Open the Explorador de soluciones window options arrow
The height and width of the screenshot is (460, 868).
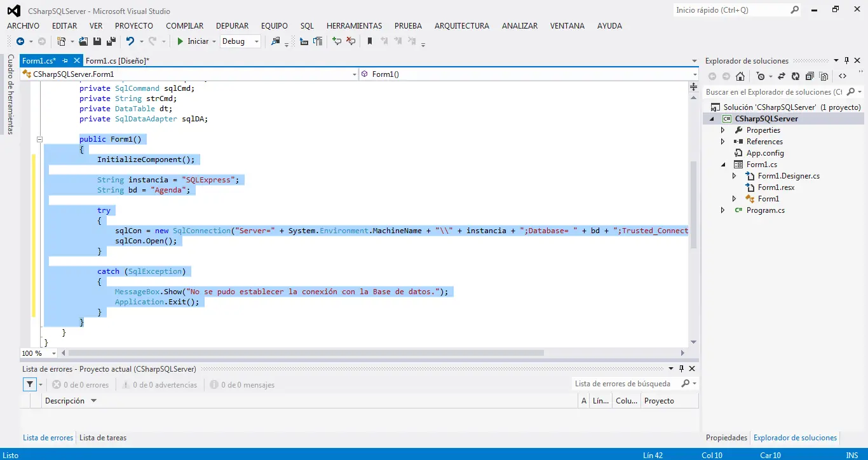click(836, 61)
